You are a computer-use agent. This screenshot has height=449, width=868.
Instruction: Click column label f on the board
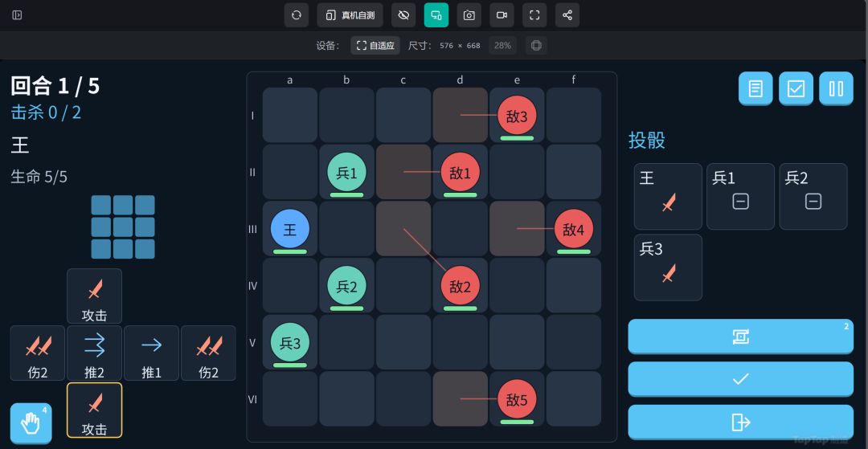[x=574, y=80]
